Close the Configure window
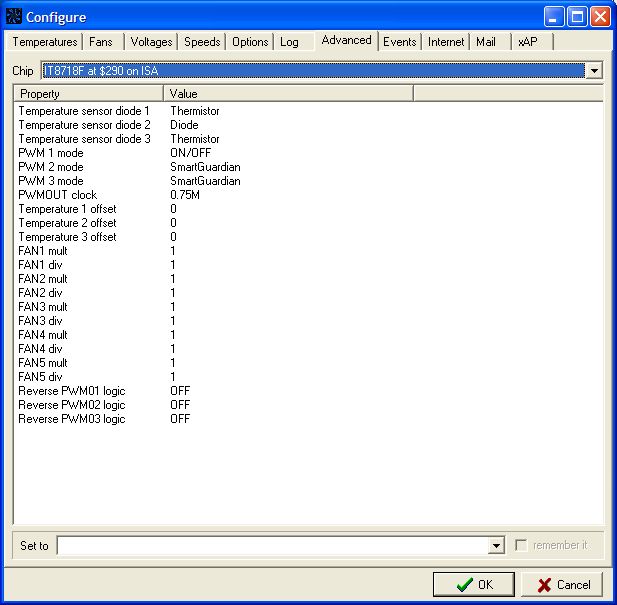617x605 pixels. click(x=600, y=17)
